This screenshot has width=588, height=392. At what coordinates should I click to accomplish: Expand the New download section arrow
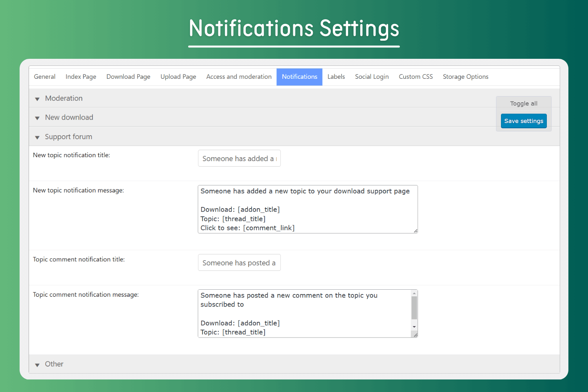(37, 118)
